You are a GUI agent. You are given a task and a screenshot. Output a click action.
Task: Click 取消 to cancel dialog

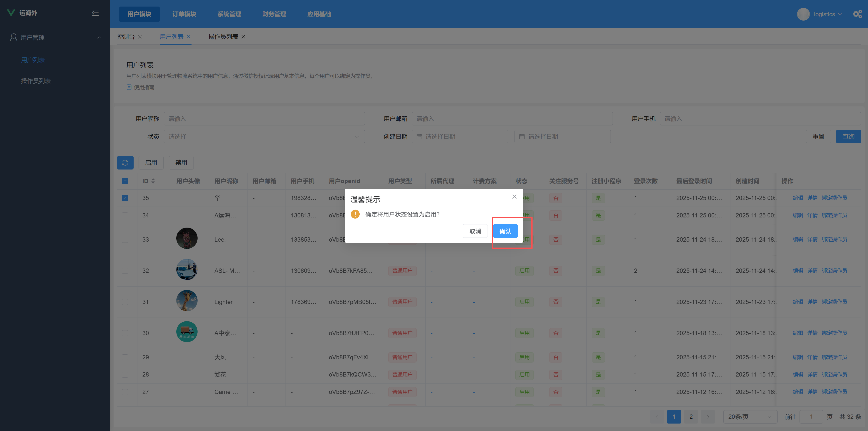475,231
